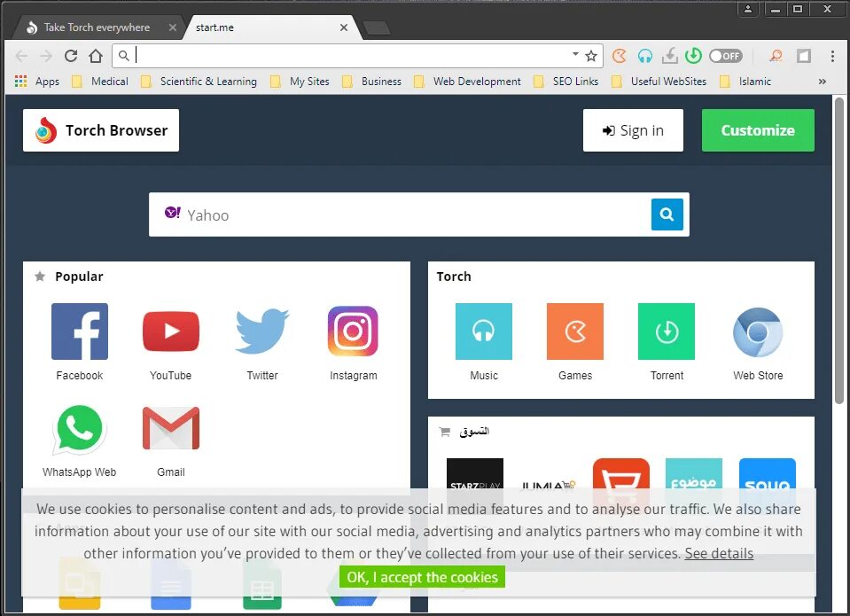
Task: Click the back navigation arrow
Action: [21, 56]
